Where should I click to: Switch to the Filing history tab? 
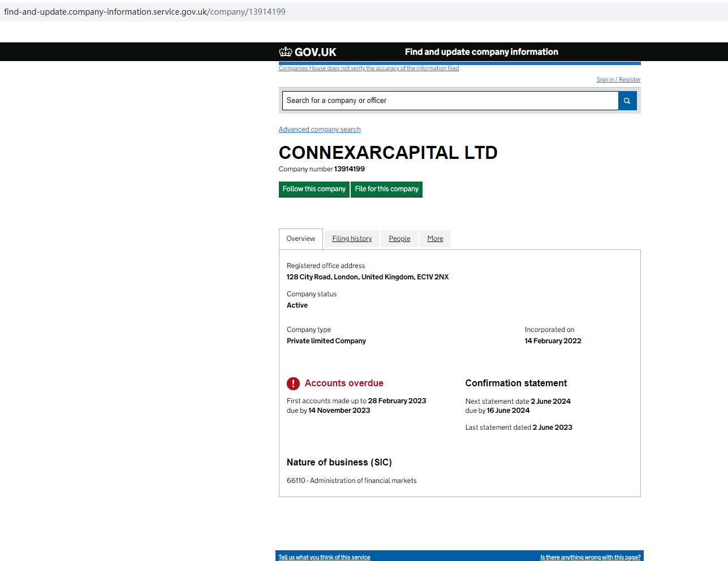point(352,239)
